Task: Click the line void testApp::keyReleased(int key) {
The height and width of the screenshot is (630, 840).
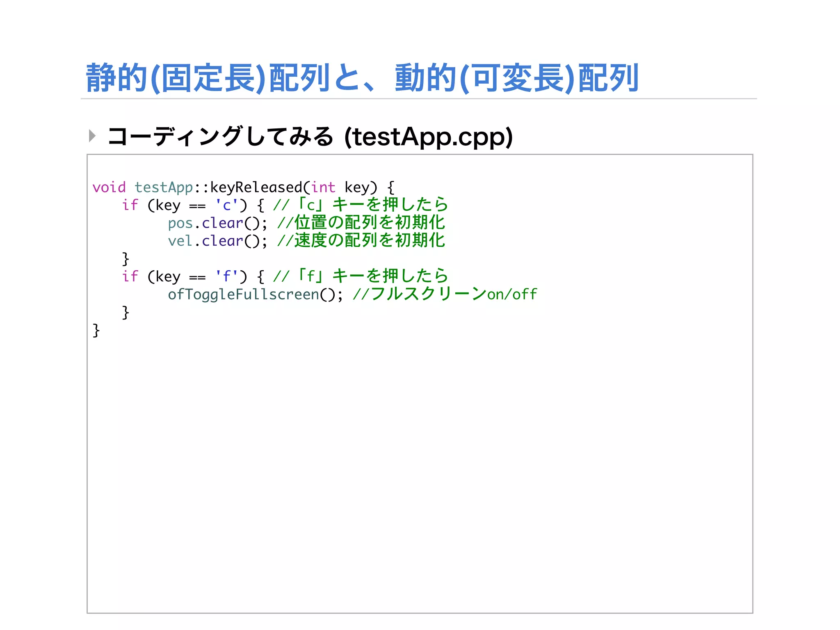Action: 243,187
